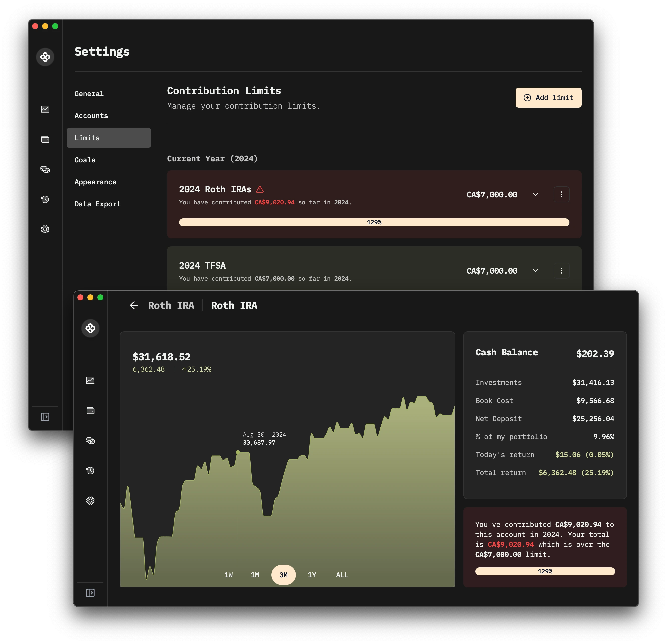Navigate back using the Roth IRA back arrow

pyautogui.click(x=134, y=305)
